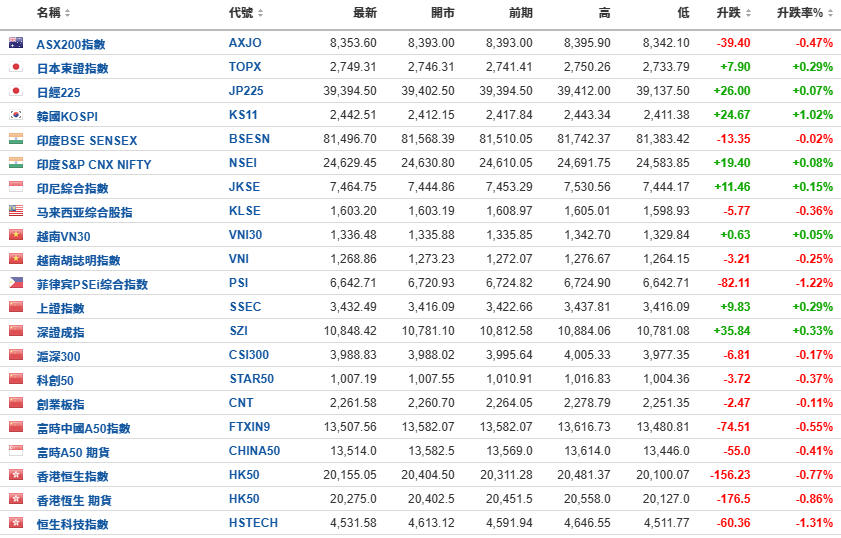Click the Malaysia flag beside 马来西亚综合股指
Viewport: 841px width, 538px height.
pyautogui.click(x=15, y=211)
